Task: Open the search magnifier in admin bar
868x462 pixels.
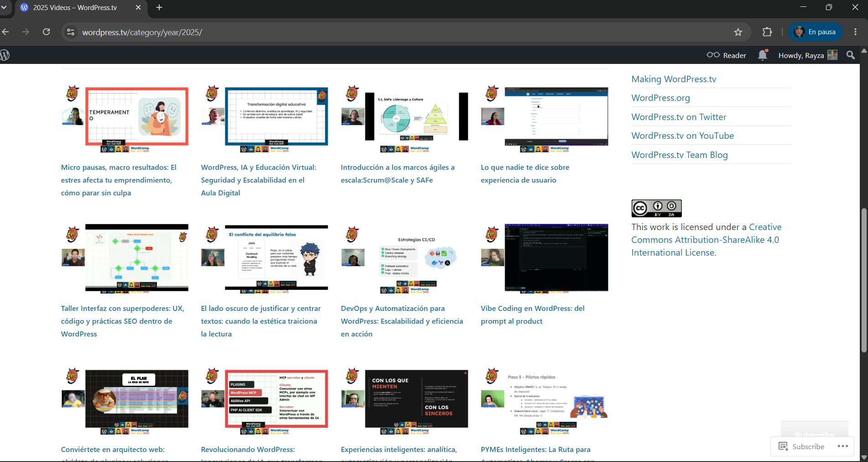Action: click(850, 55)
